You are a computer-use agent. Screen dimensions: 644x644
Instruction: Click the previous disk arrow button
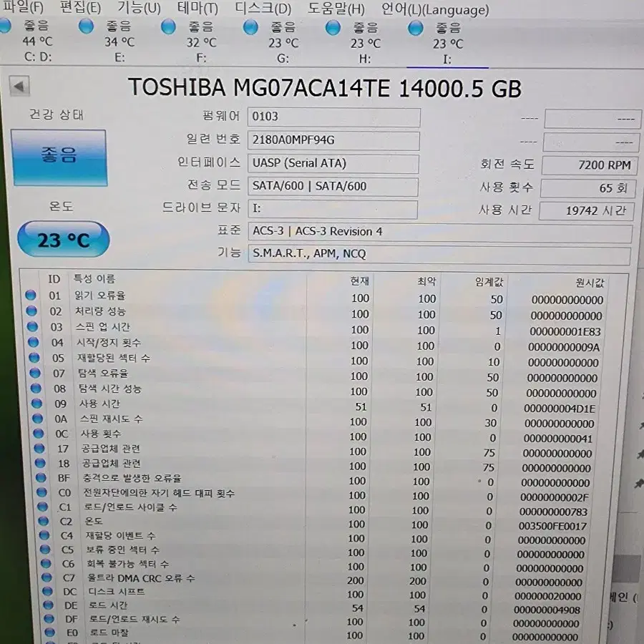click(x=19, y=87)
